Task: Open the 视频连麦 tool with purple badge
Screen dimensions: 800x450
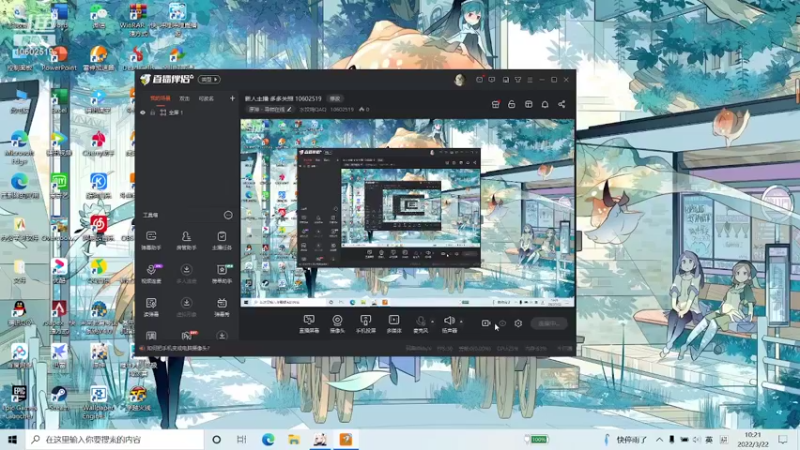Action: coord(151,273)
